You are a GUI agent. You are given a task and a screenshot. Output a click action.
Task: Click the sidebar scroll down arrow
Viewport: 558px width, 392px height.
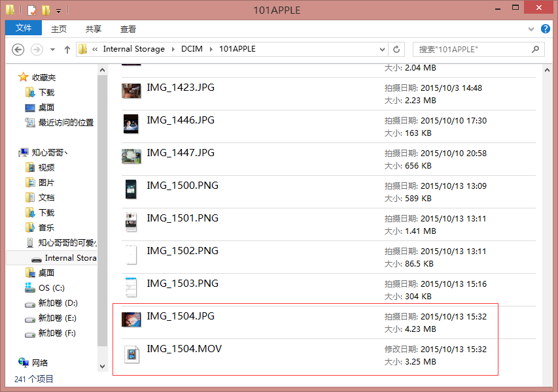coord(103,367)
